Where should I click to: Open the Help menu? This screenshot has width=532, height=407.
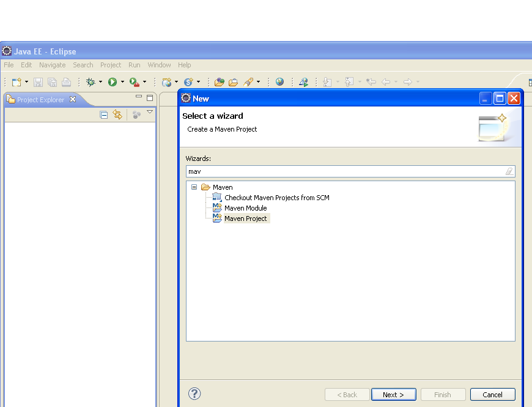[x=184, y=65]
